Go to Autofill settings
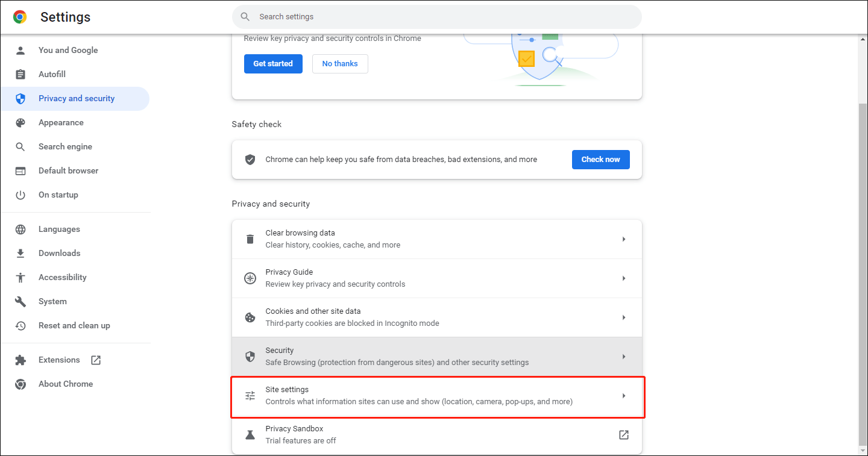The image size is (868, 456). pyautogui.click(x=75, y=74)
